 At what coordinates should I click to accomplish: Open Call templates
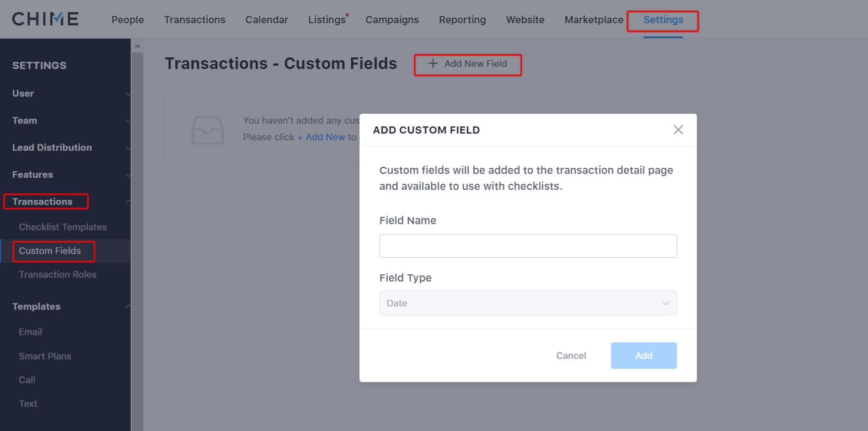coord(27,380)
